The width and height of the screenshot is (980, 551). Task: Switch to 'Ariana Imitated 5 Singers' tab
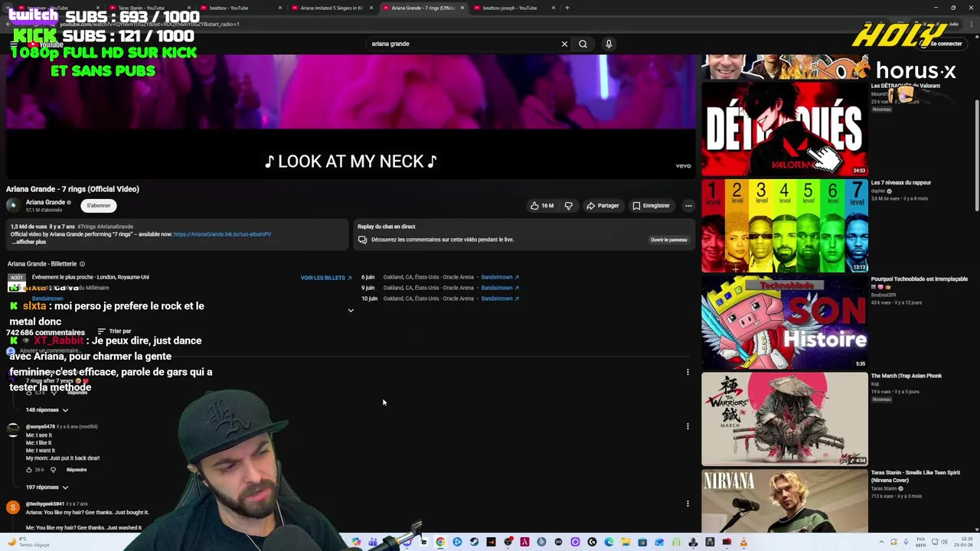pyautogui.click(x=331, y=8)
